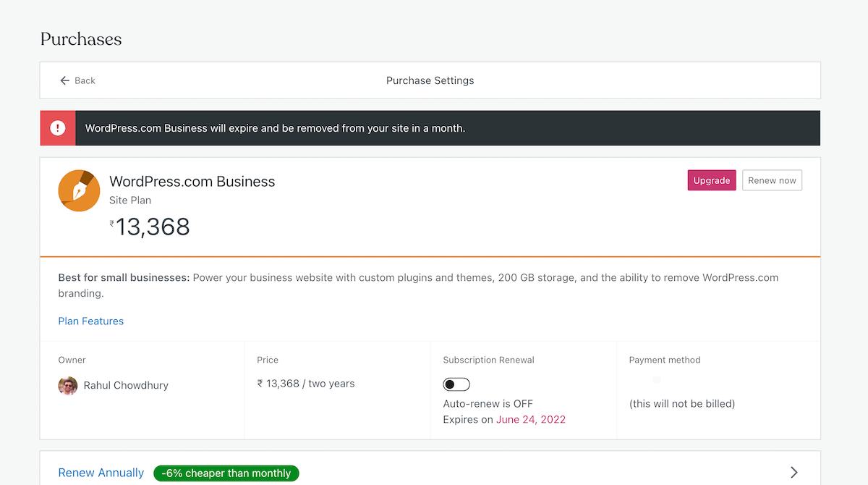Click Rahul Chowdhury's avatar photo

pos(68,385)
